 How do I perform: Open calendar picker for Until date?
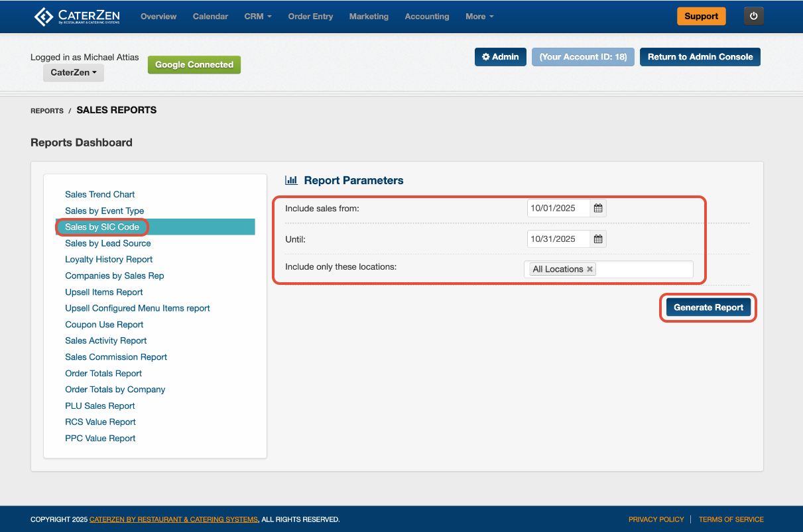(598, 239)
